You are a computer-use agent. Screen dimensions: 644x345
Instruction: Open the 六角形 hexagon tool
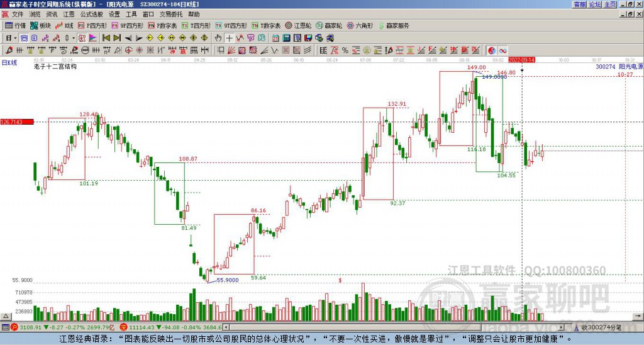360,25
